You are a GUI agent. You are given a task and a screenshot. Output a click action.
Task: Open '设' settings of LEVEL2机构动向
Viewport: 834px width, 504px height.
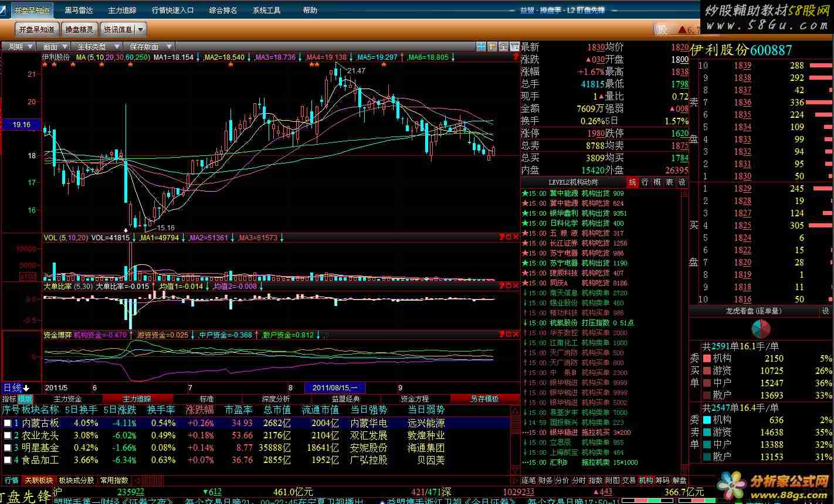(682, 182)
